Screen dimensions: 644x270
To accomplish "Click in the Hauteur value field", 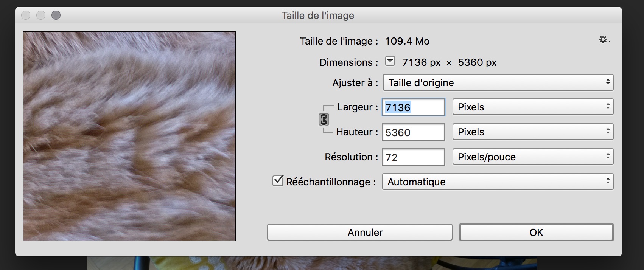I will pyautogui.click(x=413, y=132).
